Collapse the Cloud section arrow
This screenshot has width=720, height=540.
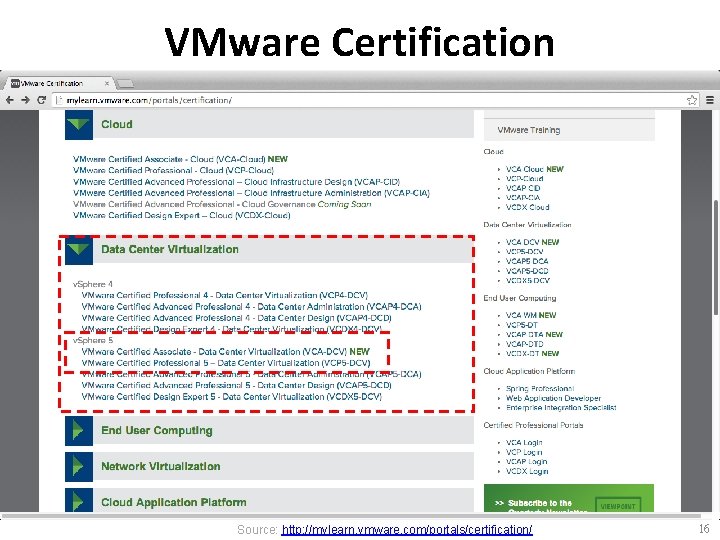coord(79,124)
